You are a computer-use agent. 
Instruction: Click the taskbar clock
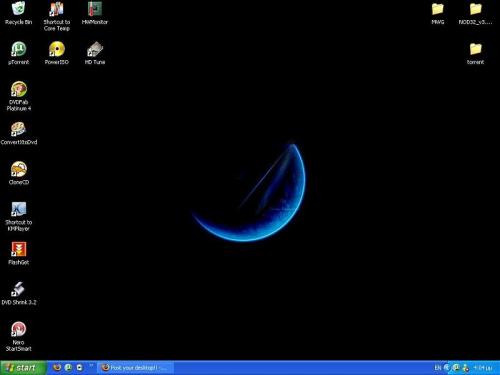pyautogui.click(x=483, y=368)
